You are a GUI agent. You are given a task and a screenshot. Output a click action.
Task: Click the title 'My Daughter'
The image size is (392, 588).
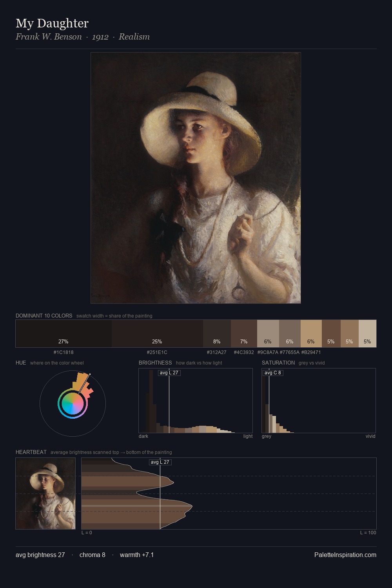coord(52,23)
